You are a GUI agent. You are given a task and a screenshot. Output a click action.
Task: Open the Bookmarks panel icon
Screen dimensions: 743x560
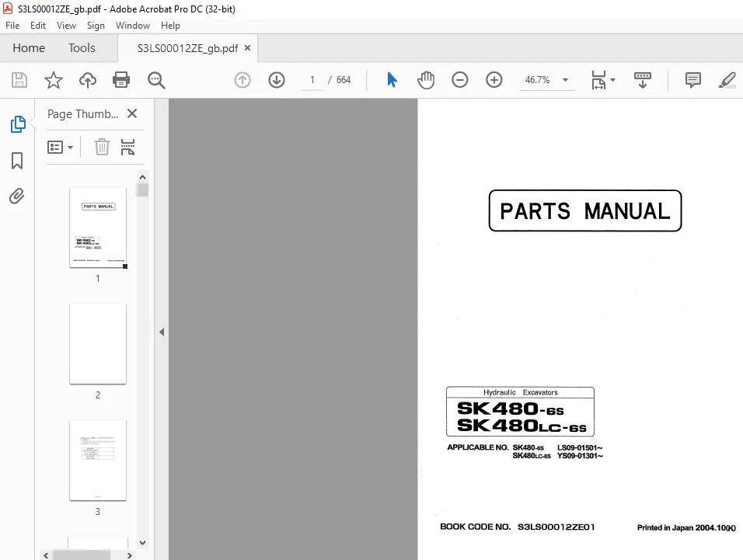[x=17, y=161]
